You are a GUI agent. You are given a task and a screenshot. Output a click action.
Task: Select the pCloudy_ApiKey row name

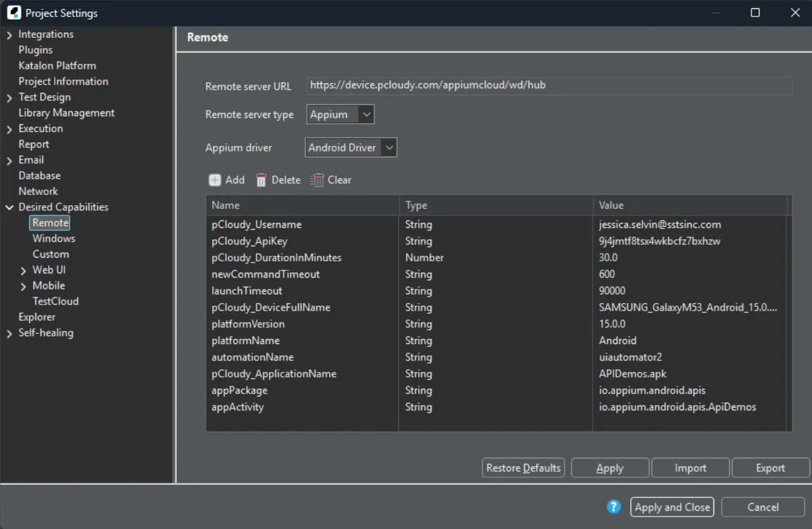(x=249, y=241)
